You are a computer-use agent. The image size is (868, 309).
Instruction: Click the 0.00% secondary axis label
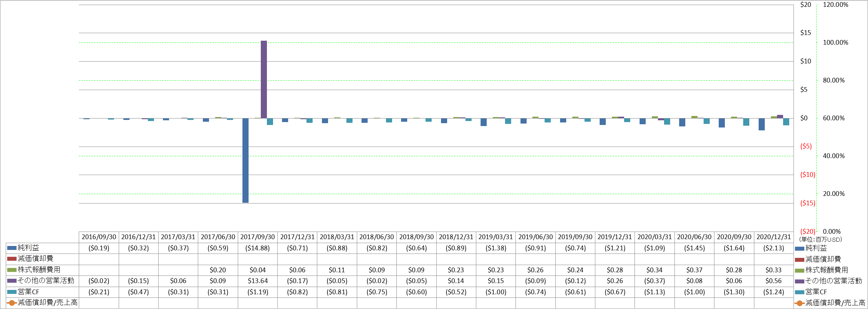pyautogui.click(x=832, y=232)
